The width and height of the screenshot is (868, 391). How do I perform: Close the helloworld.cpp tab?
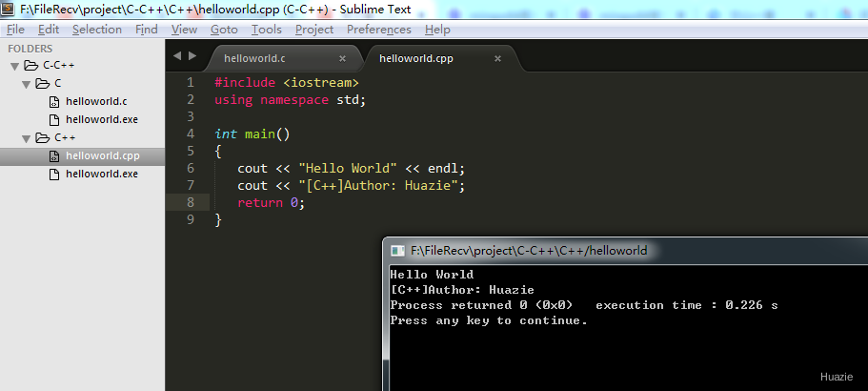coord(497,58)
